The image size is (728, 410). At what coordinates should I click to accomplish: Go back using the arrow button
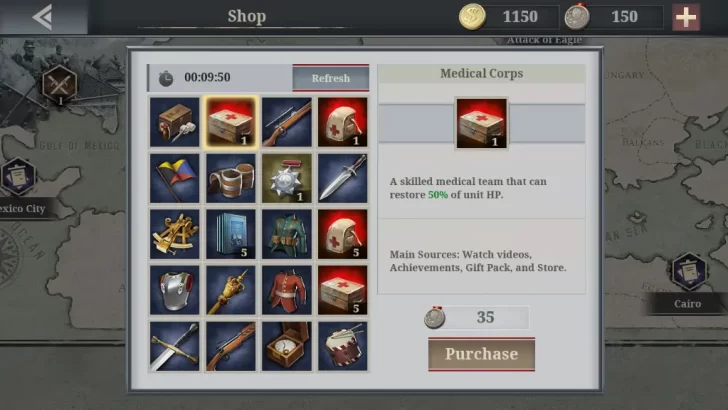pos(43,17)
